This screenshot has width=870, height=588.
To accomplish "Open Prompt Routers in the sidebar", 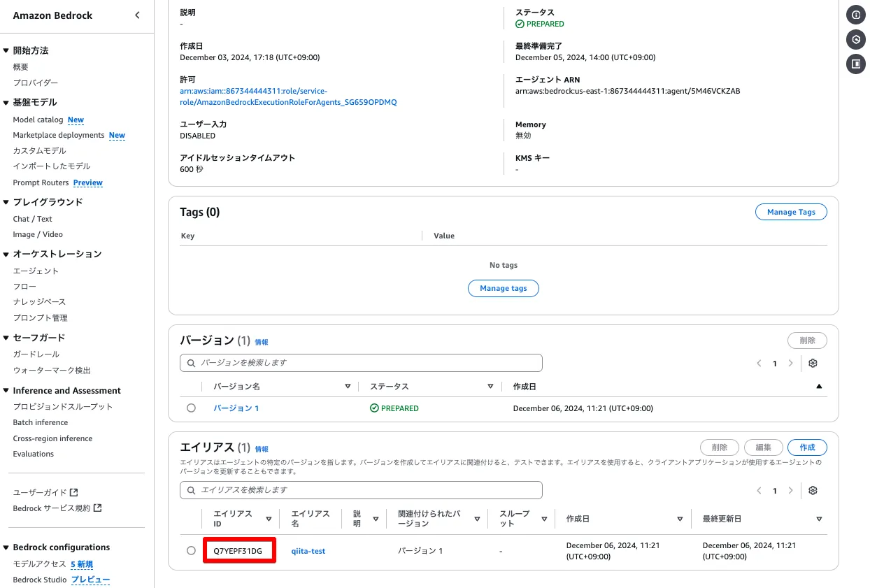I will [x=41, y=182].
